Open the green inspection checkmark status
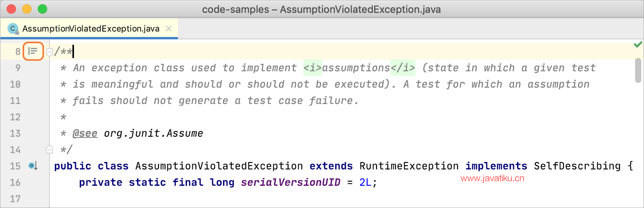This screenshot has height=208, width=644. point(638,45)
